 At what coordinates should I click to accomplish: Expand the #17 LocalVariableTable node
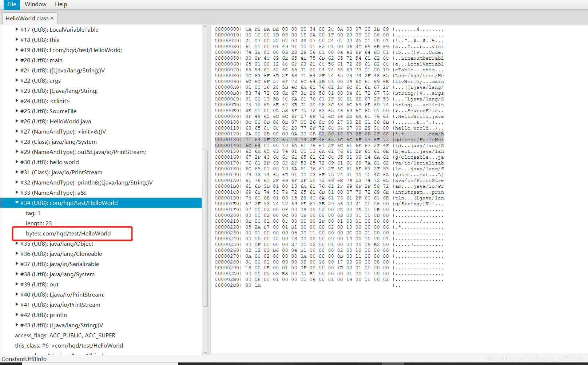point(17,29)
